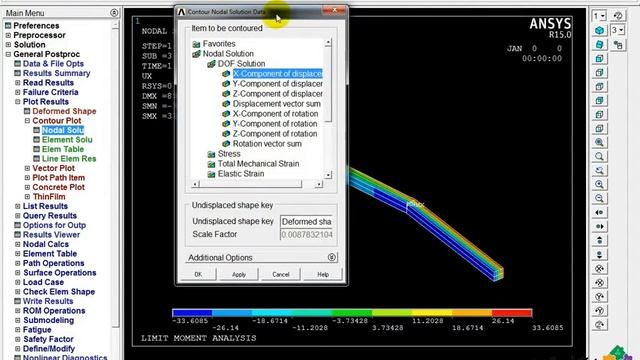Select the Oblique View cube icon
This screenshot has width=640, height=360.
[599, 44]
